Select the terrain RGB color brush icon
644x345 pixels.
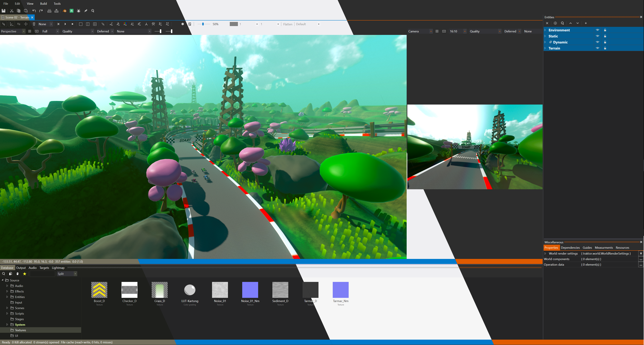(125, 24)
